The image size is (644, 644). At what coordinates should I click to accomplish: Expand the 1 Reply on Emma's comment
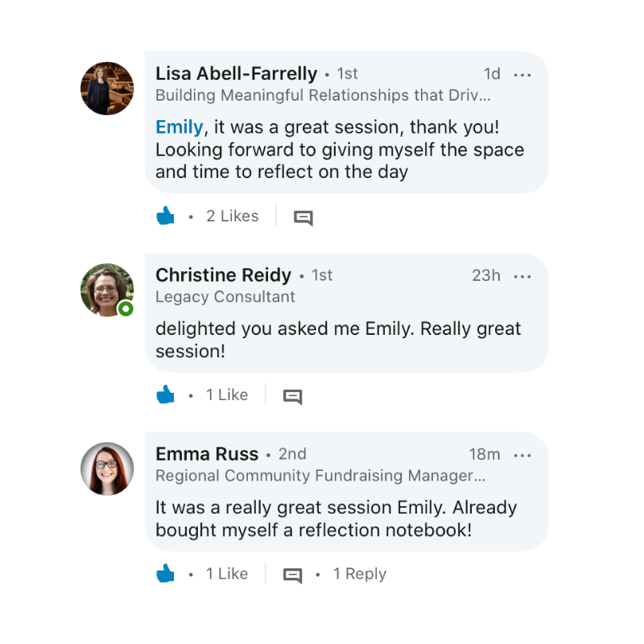[x=360, y=574]
